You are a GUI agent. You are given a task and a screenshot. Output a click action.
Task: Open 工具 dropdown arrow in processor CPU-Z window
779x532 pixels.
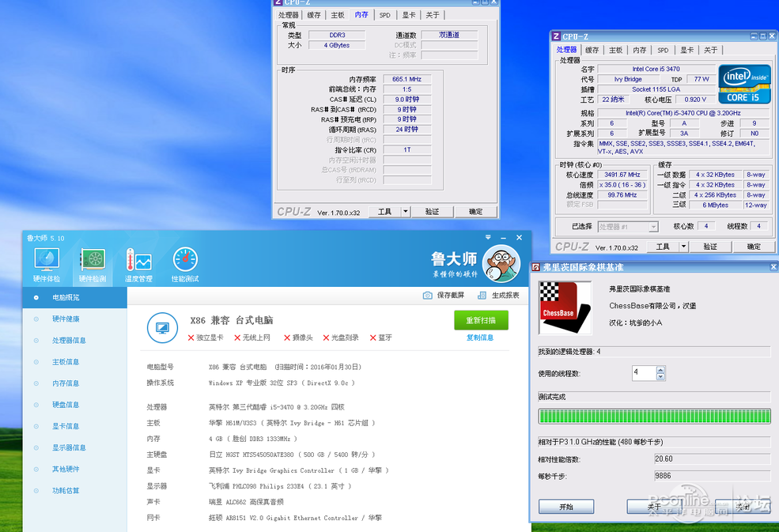coord(683,247)
